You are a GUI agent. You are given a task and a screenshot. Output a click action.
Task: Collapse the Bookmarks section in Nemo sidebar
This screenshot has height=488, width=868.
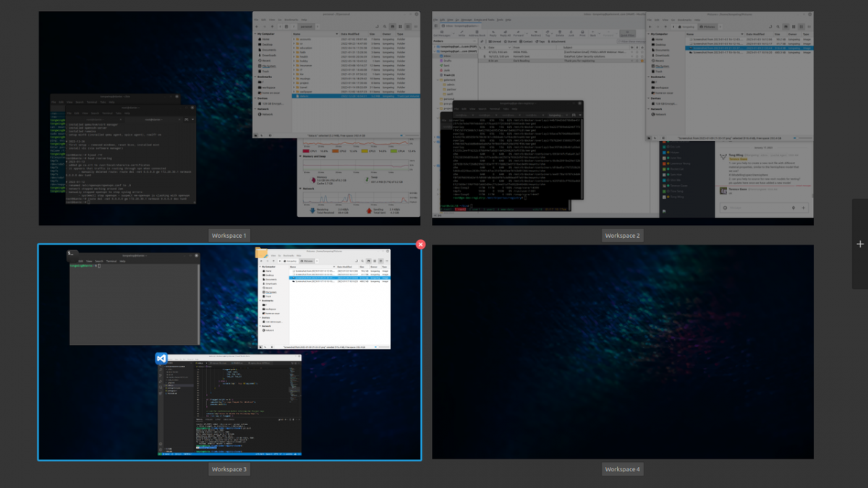[x=260, y=301]
